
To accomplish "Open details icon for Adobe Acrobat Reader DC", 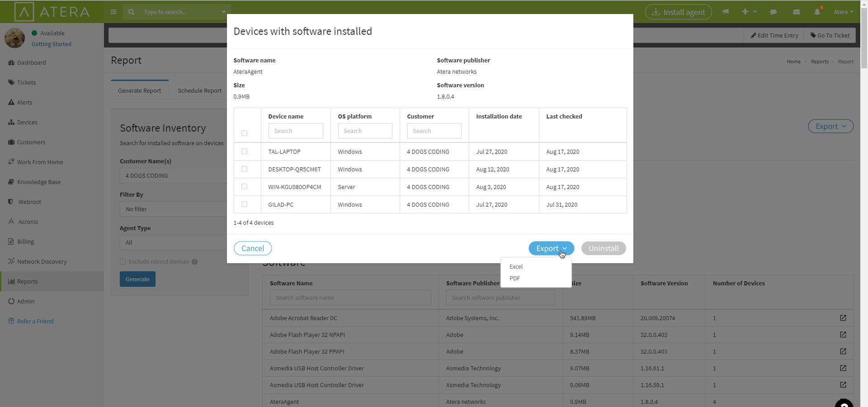I will [x=843, y=318].
